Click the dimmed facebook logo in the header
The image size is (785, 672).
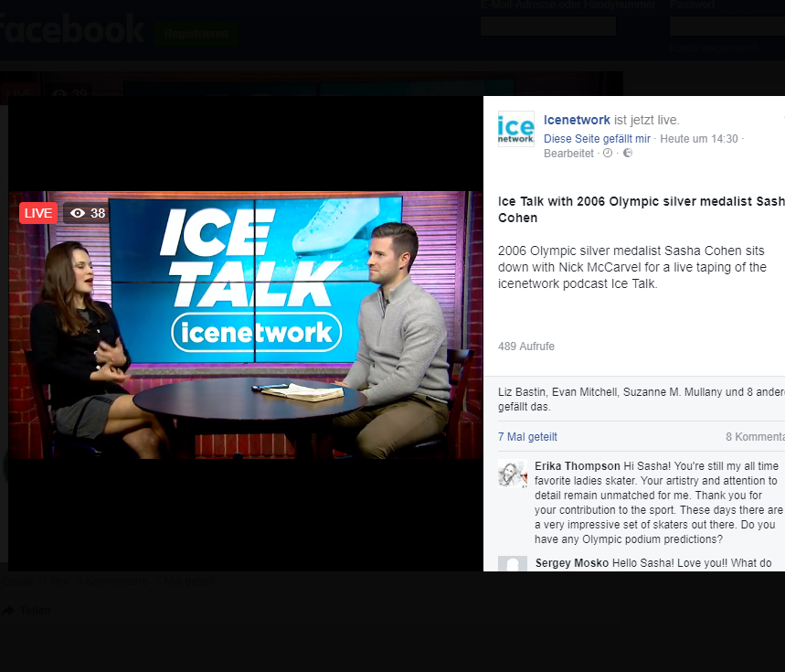pos(72,29)
